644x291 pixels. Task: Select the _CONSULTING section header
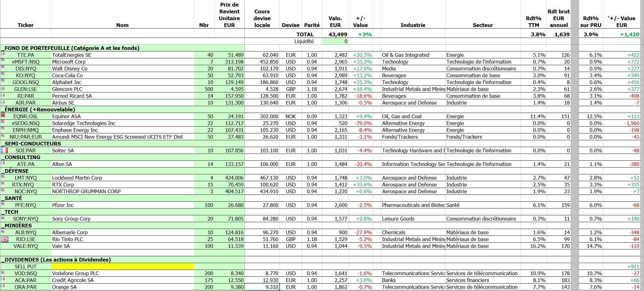(122, 157)
